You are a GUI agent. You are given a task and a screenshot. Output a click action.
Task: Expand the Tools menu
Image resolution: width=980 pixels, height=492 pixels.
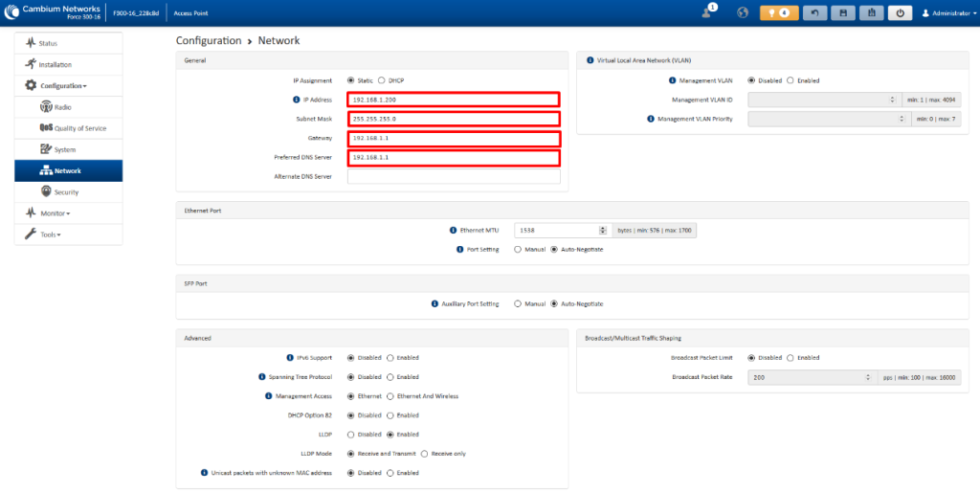pyautogui.click(x=50, y=235)
